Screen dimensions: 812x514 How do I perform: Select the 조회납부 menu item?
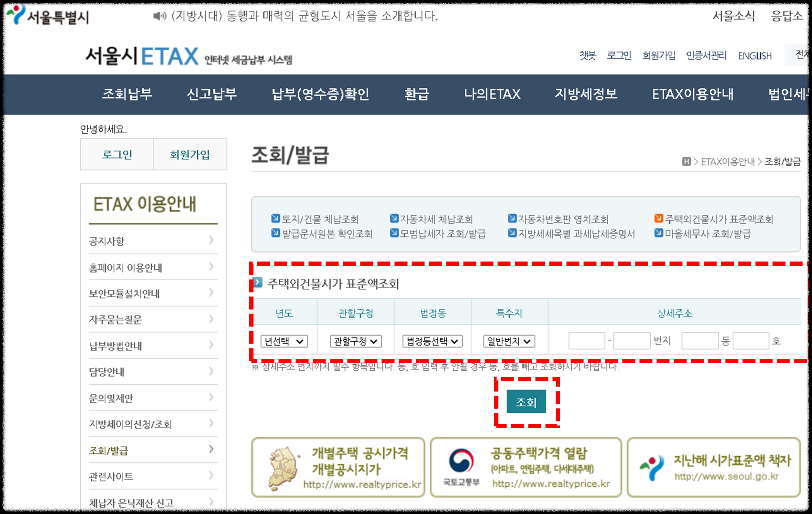point(127,94)
